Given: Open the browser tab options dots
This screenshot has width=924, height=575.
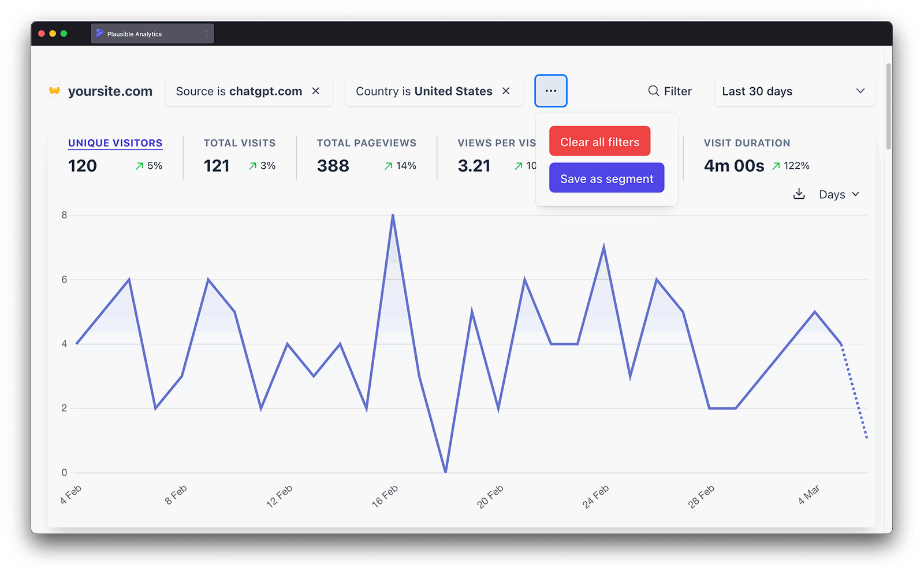Looking at the screenshot, I should pos(207,33).
